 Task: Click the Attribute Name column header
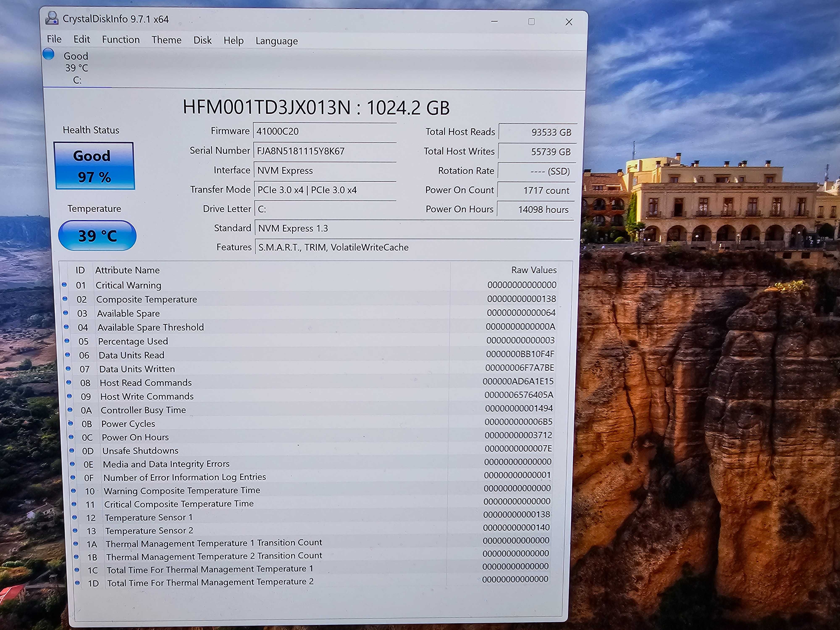click(x=127, y=270)
